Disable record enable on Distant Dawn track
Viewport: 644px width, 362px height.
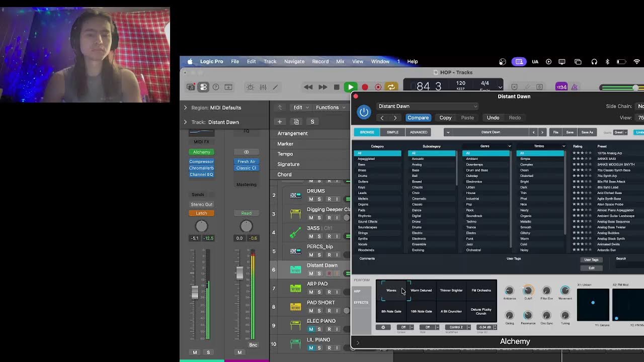(329, 274)
